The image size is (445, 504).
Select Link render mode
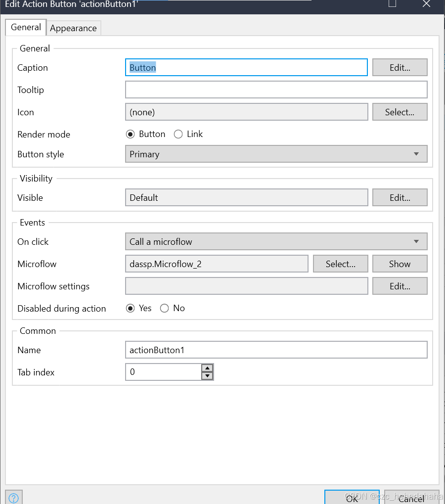[178, 134]
